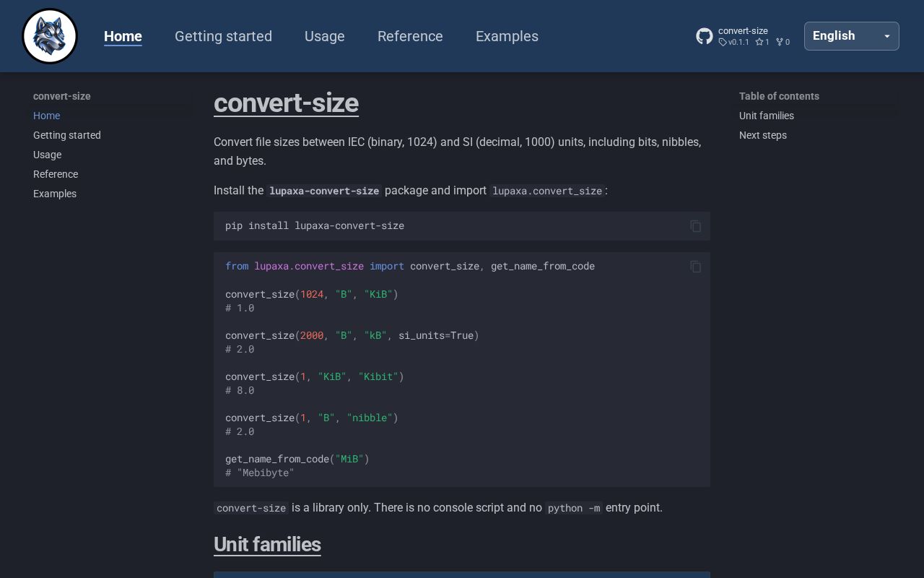The image size is (924, 578).
Task: Go to Examples in the left sidebar
Action: [x=55, y=194]
